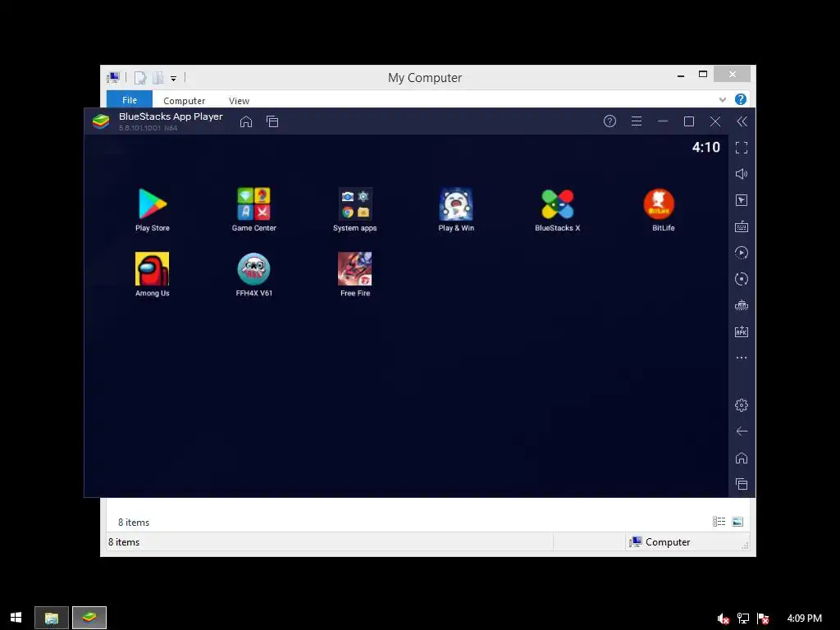Open the View ribbon tab
The height and width of the screenshot is (630, 840).
coord(239,101)
